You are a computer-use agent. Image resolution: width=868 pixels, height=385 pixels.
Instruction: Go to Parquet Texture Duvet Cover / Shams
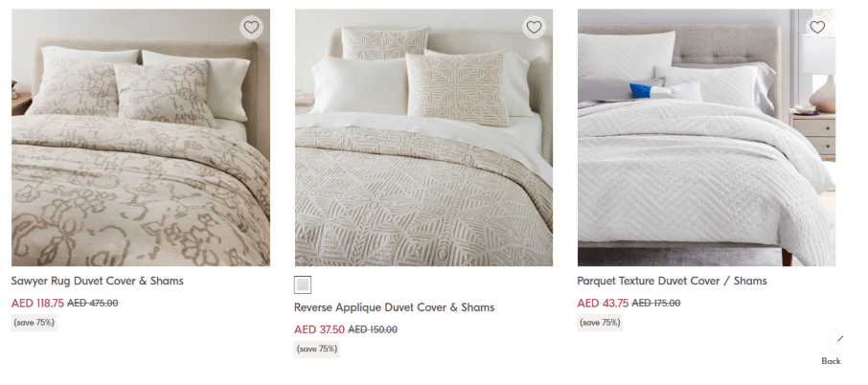click(x=672, y=282)
